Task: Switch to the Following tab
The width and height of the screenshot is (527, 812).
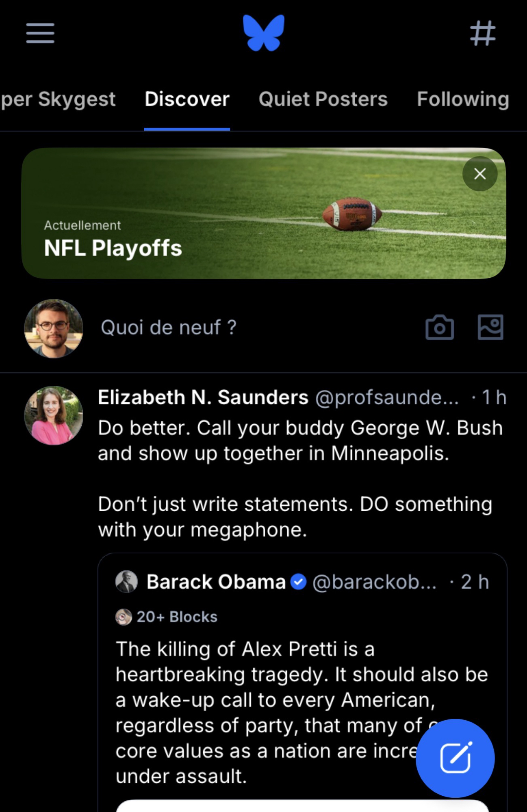Action: pyautogui.click(x=463, y=99)
